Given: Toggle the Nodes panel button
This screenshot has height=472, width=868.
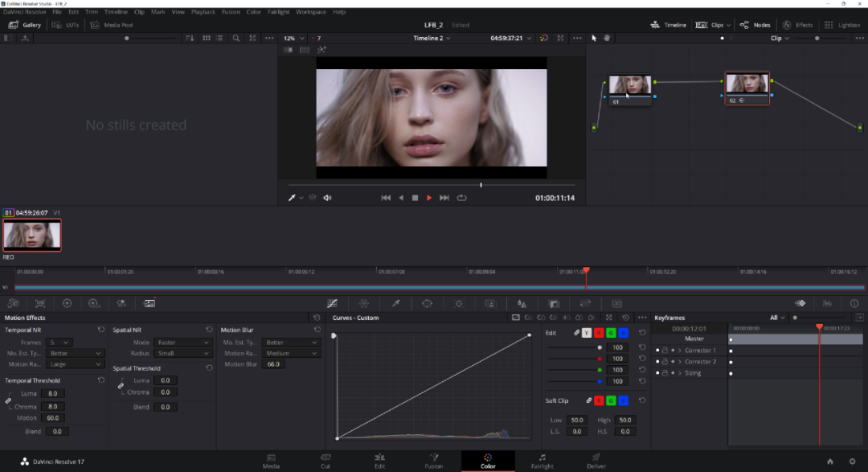Looking at the screenshot, I should (x=755, y=25).
